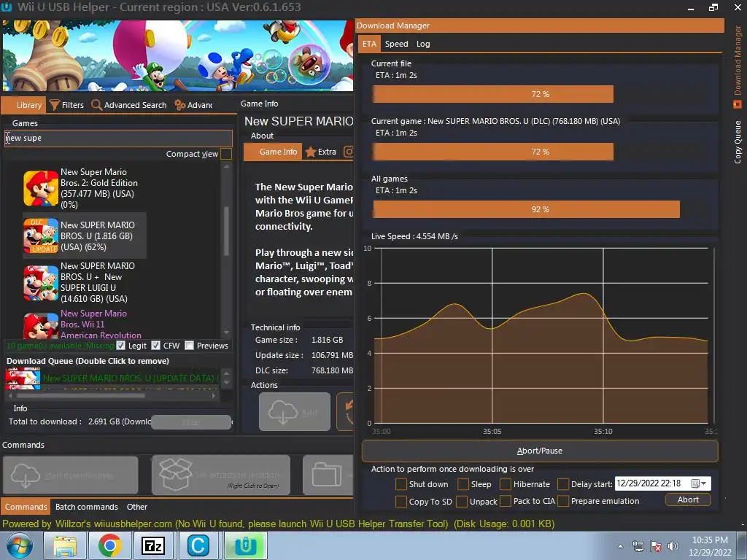Click games list scroll up arrow
747x560 pixels.
[226, 167]
